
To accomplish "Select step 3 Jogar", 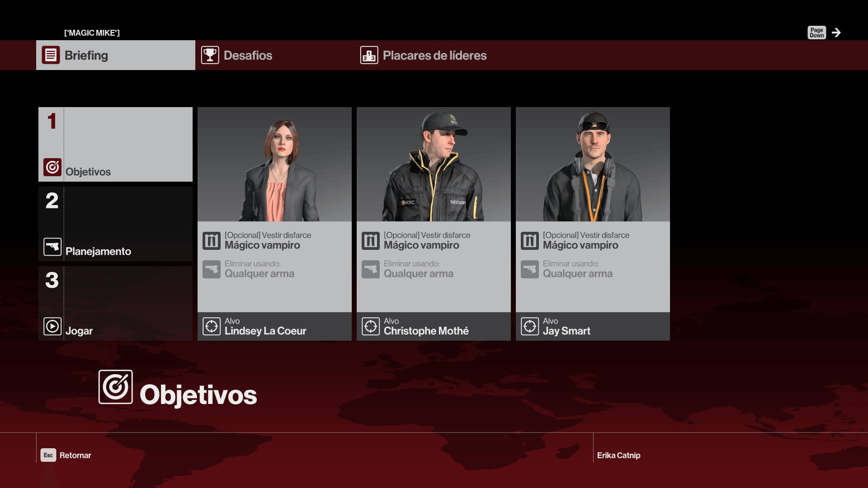I will (115, 303).
